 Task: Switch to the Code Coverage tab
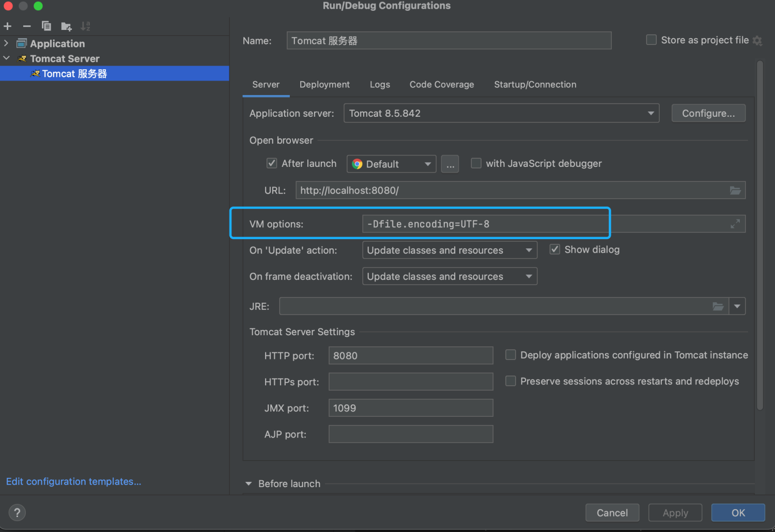(x=442, y=85)
